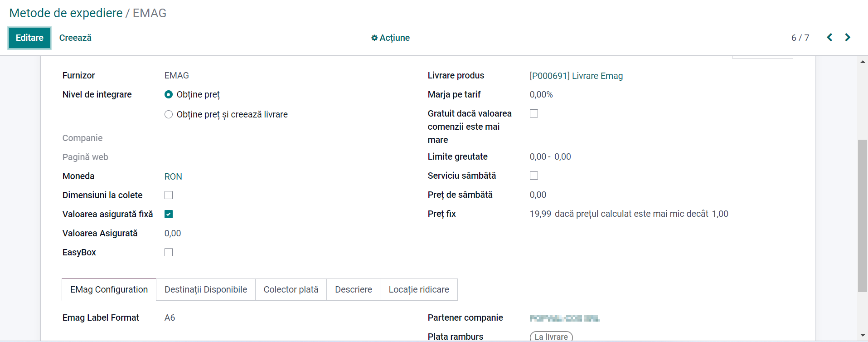Open blurred Partener companie link
868x342 pixels.
click(565, 318)
